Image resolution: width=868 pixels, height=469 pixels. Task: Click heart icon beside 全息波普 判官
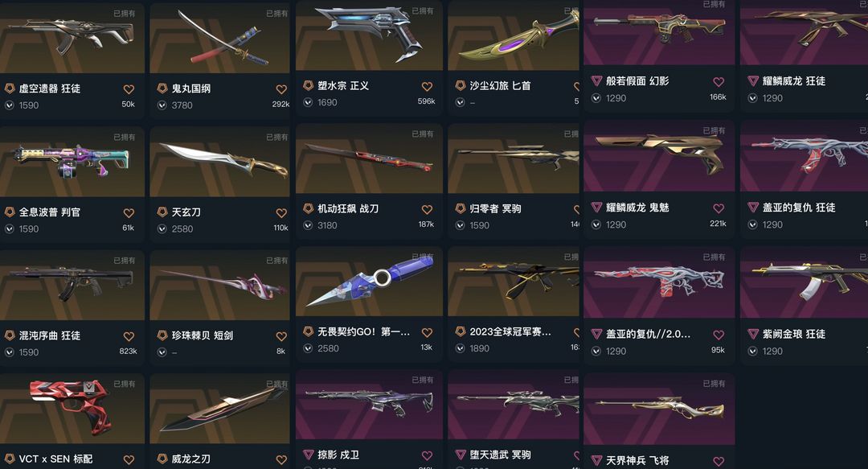tap(129, 212)
